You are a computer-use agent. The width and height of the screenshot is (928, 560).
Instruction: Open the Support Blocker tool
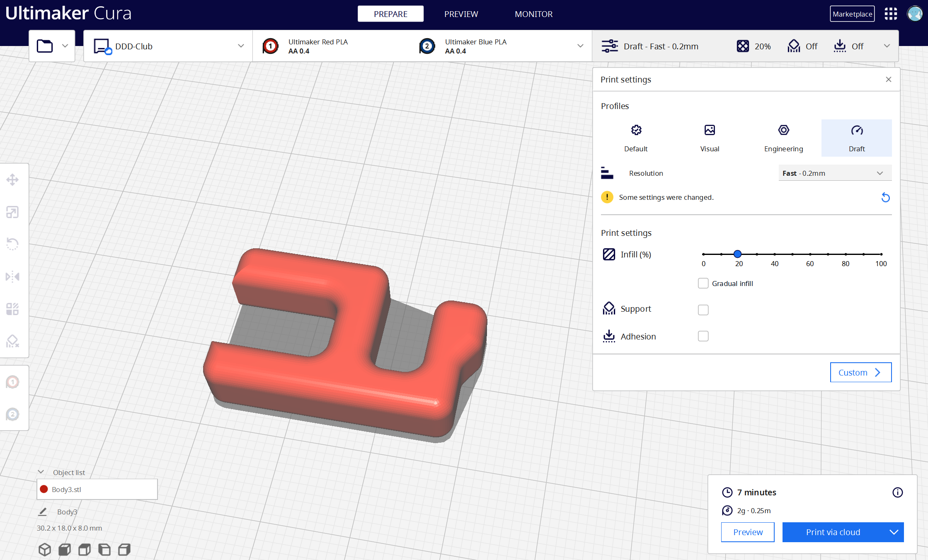[12, 341]
